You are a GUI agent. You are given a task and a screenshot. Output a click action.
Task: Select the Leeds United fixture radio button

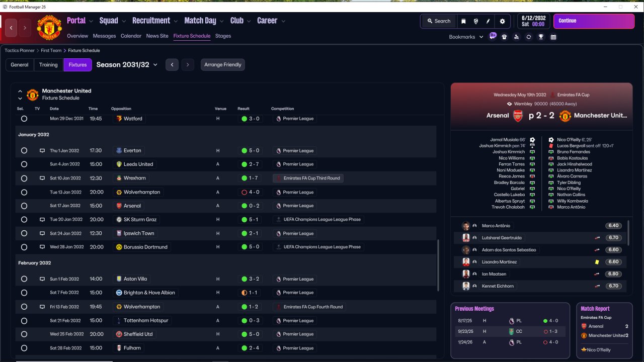24,164
